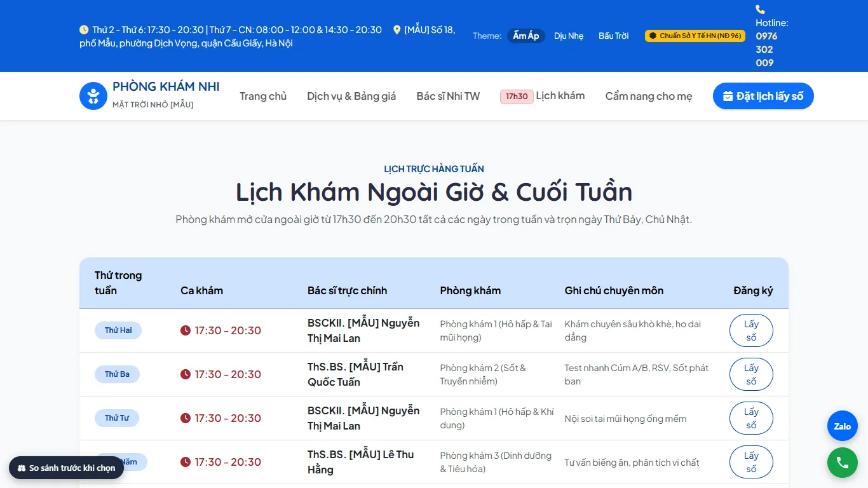The width and height of the screenshot is (868, 488).
Task: Click hotline number 0976 302 009
Action: point(766,49)
